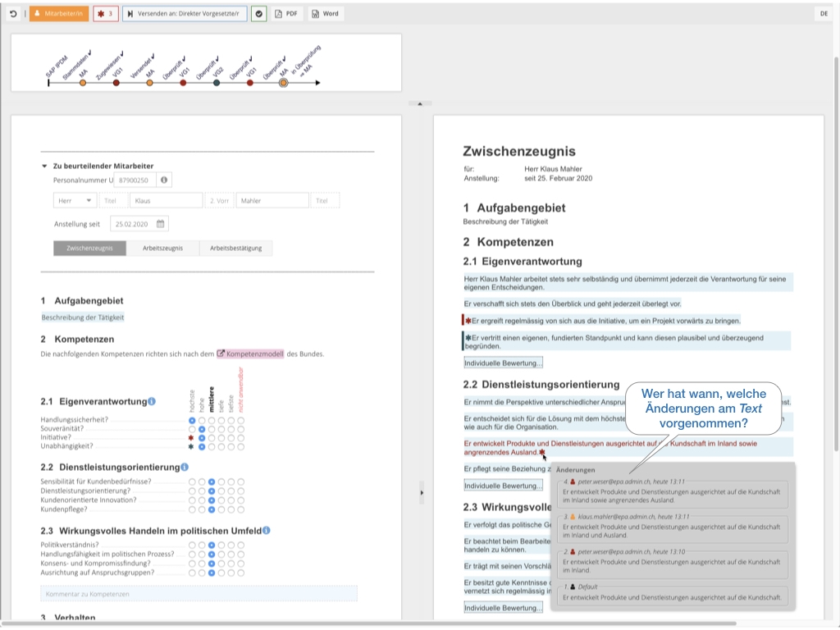
Task: Click Personalnummer field showing 87900250
Action: tap(135, 180)
